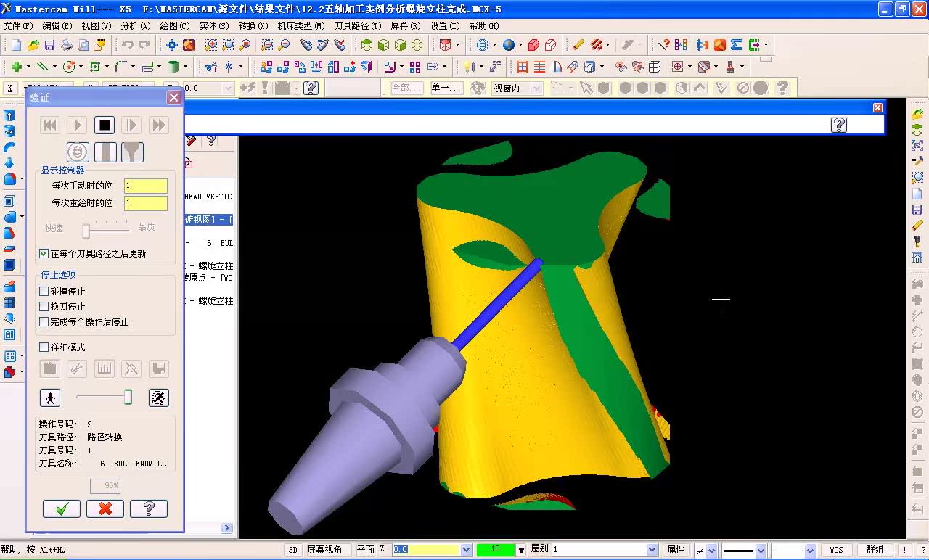The width and height of the screenshot is (929, 560).
Task: Click the 属性 attributes button
Action: point(676,550)
